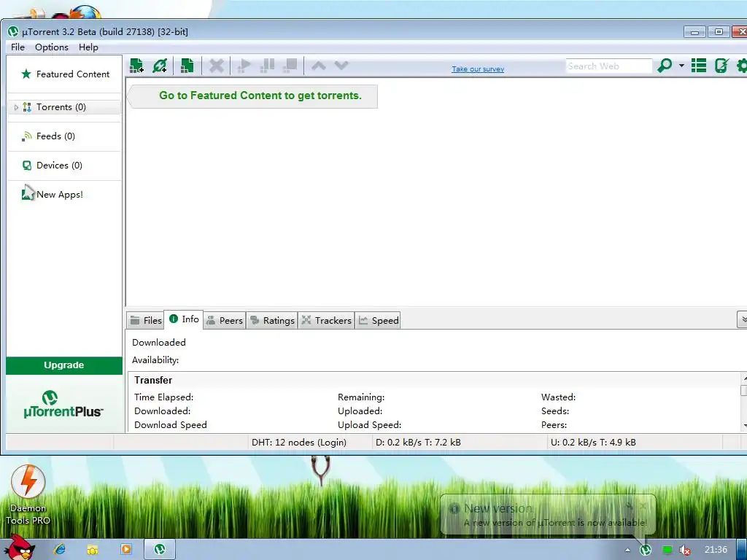Screen dimensions: 747x560
Task: Click DHT: 12 nodes (Login) status
Action: (298, 443)
